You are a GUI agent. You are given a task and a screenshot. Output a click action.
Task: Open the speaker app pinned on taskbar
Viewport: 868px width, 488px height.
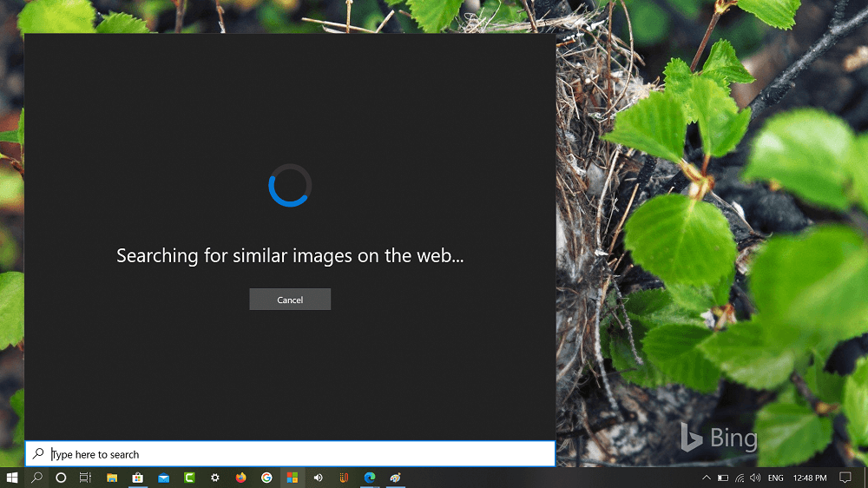click(x=318, y=478)
